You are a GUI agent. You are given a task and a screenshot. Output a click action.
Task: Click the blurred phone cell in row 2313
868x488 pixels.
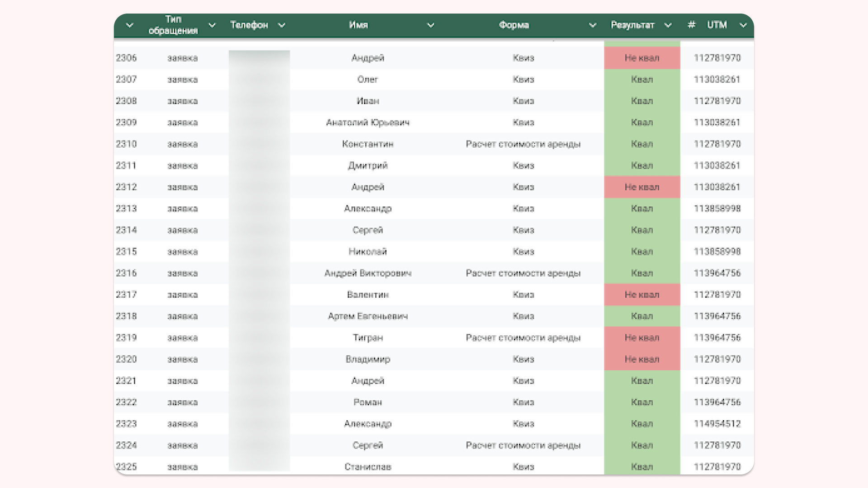tap(259, 209)
